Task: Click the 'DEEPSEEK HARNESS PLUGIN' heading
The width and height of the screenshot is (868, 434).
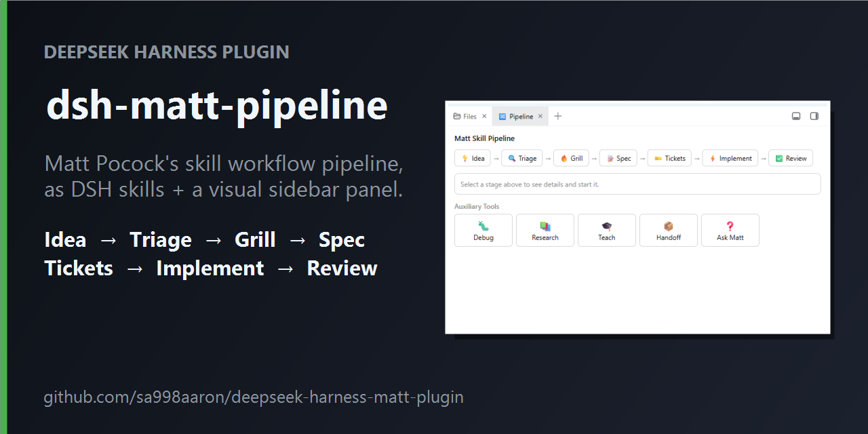Action: tap(167, 52)
